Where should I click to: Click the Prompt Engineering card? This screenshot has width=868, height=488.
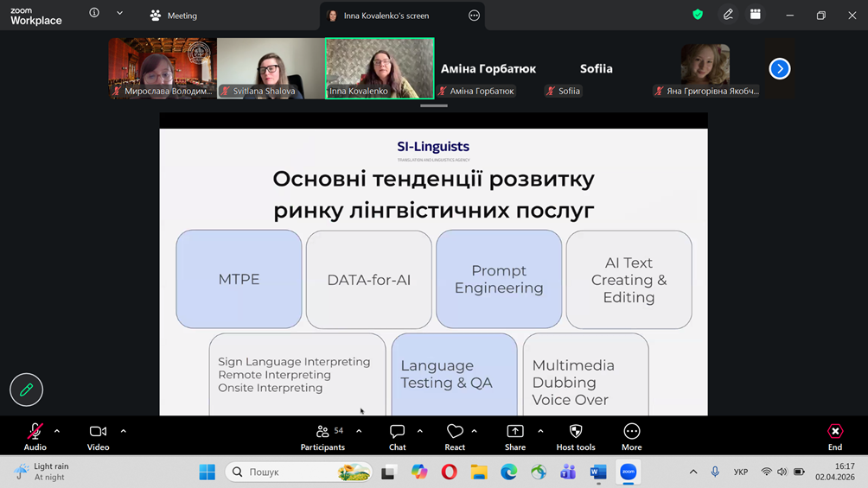[x=499, y=279]
